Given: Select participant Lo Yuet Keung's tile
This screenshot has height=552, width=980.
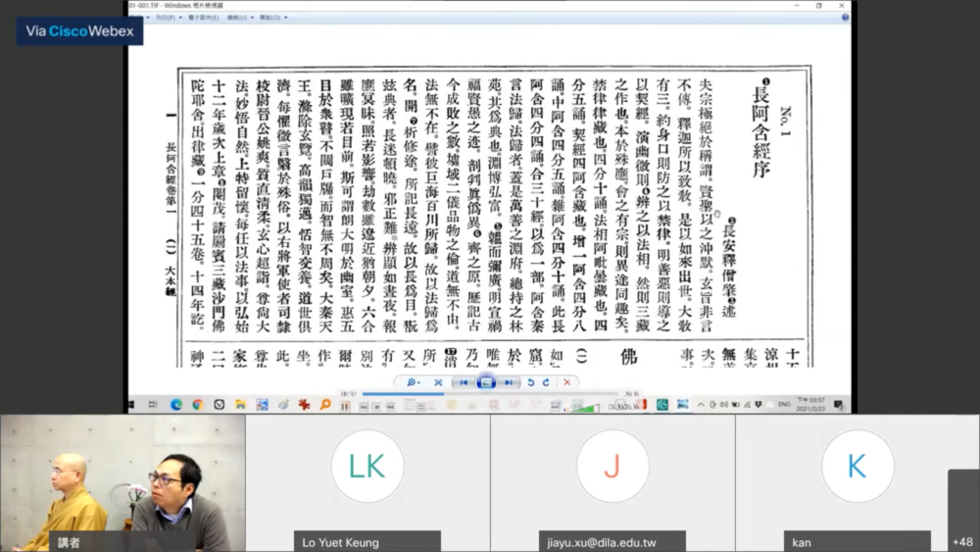Looking at the screenshot, I should pos(367,482).
